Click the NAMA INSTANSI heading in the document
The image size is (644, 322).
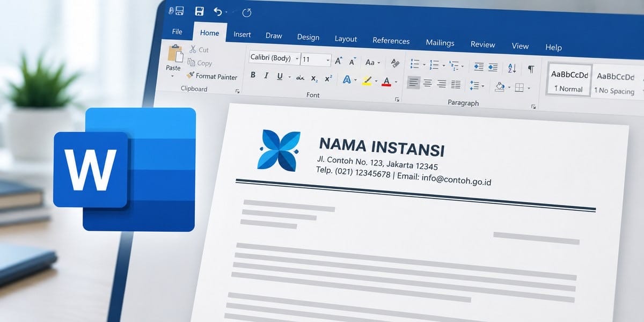point(382,148)
